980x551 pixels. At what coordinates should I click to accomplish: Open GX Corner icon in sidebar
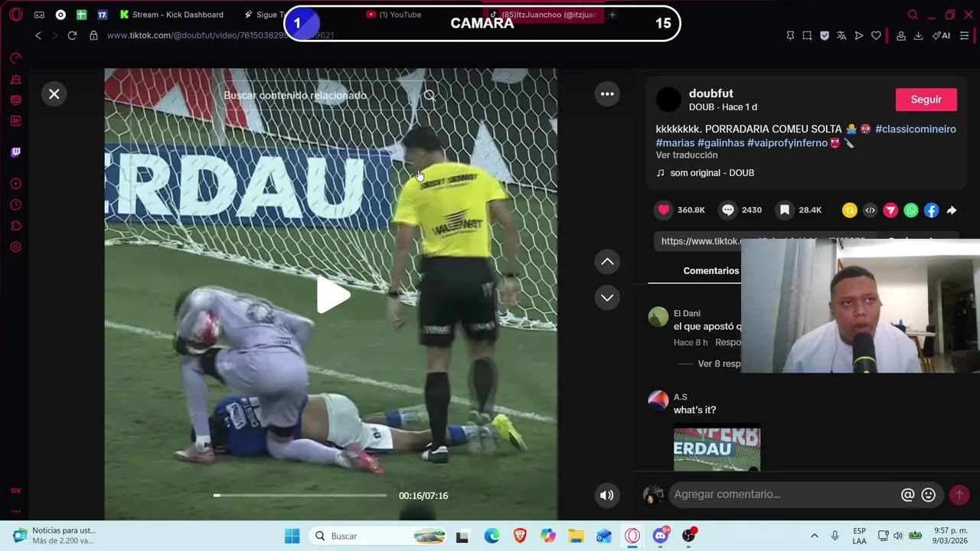coord(16,491)
